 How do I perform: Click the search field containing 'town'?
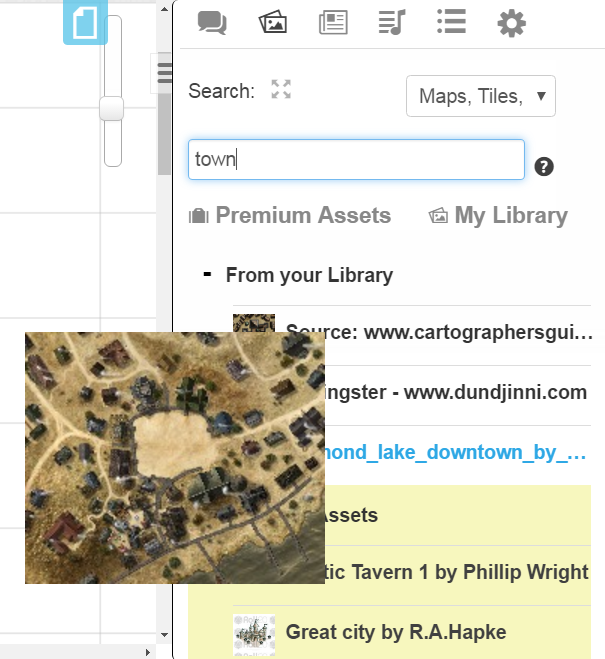(x=356, y=160)
